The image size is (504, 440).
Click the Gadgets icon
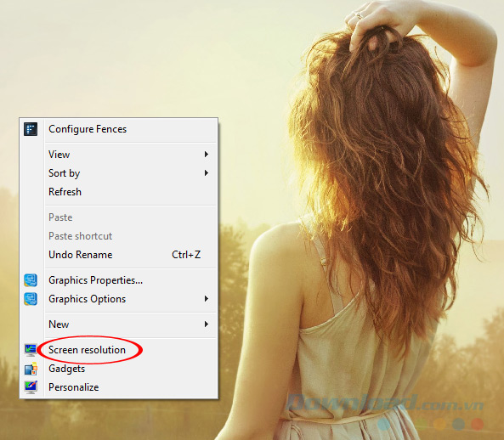pyautogui.click(x=31, y=369)
